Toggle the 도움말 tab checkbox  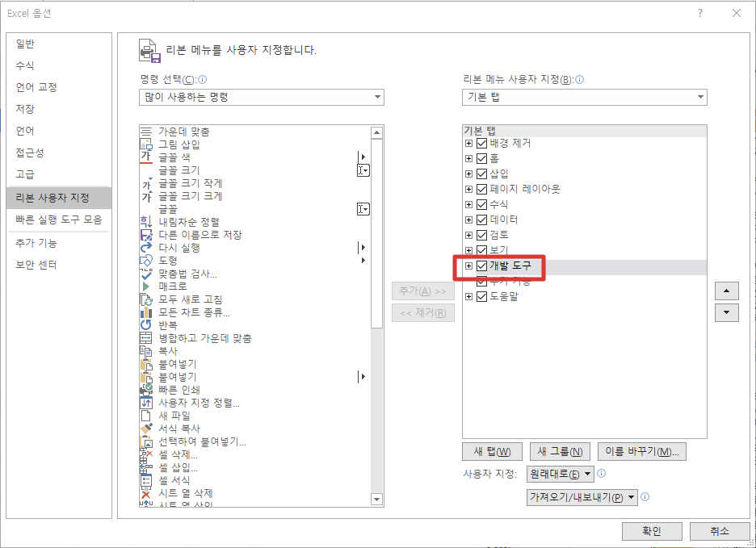click(481, 297)
